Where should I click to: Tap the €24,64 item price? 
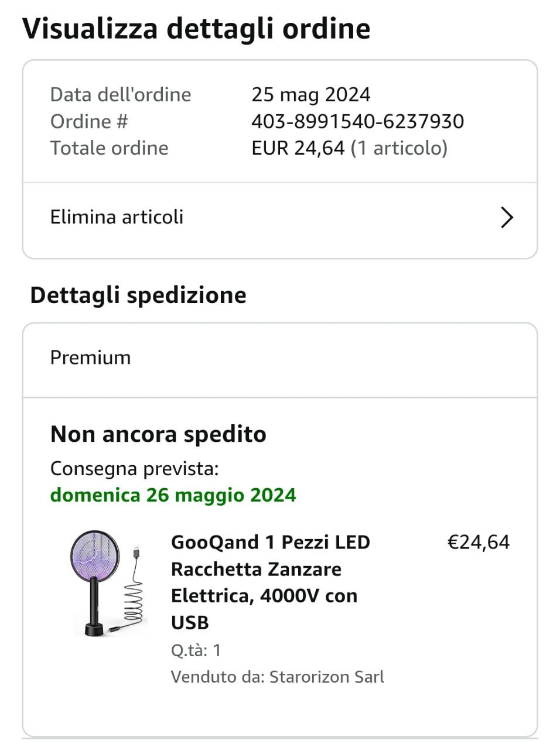tap(479, 542)
